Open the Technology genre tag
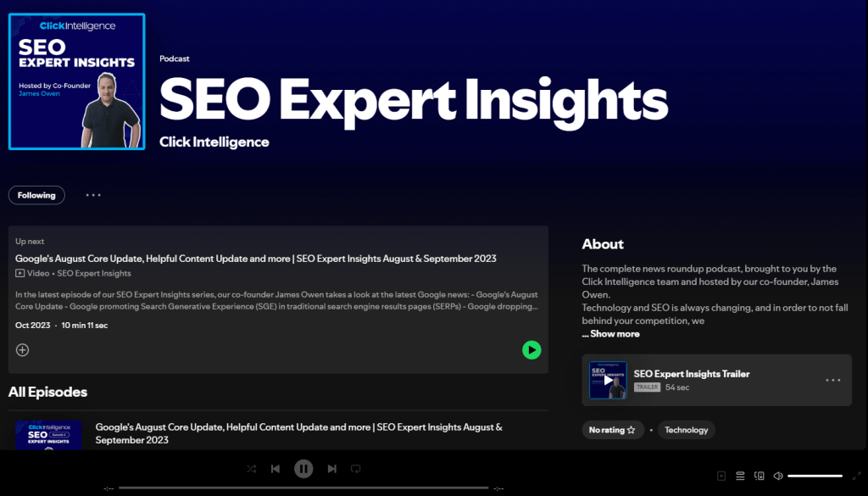The width and height of the screenshot is (868, 496). [x=686, y=430]
